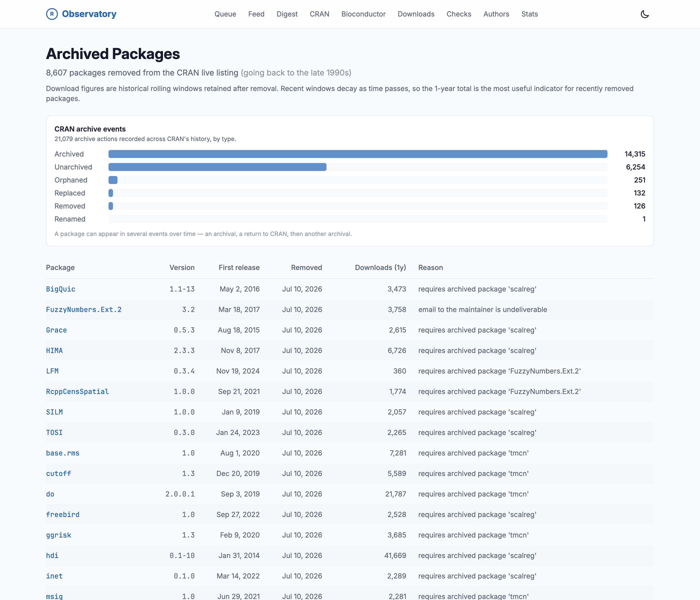Open the BigQuic package link
This screenshot has height=600, width=700.
[60, 289]
